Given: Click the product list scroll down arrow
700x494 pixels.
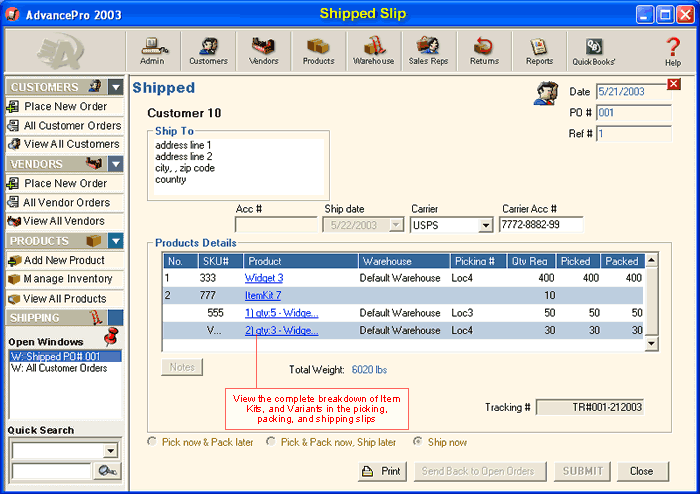Looking at the screenshot, I should click(652, 343).
